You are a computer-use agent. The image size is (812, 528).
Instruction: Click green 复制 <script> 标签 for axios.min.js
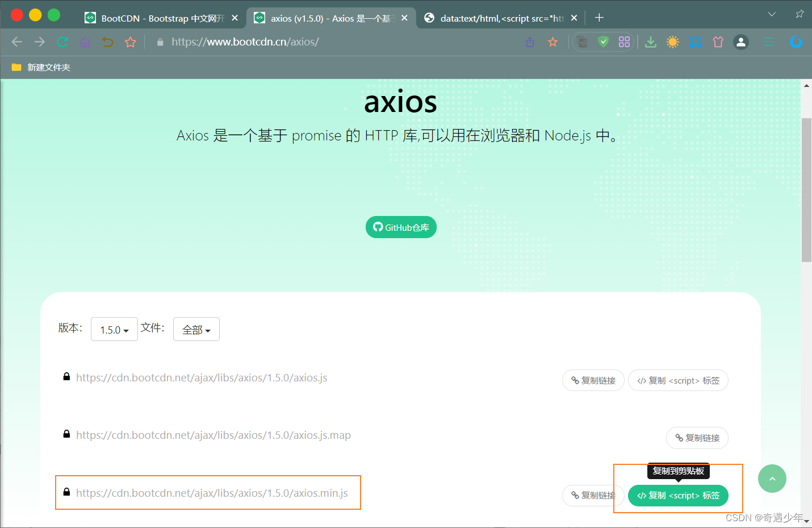(x=678, y=496)
